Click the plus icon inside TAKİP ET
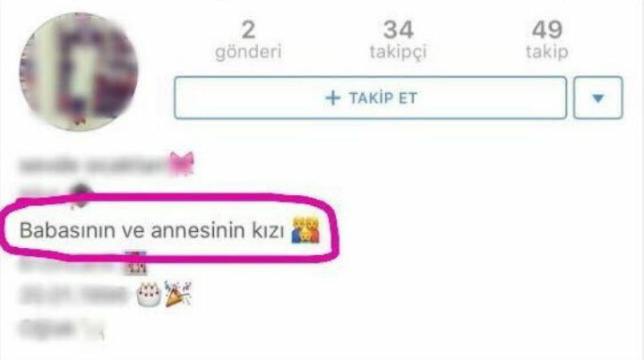Screen dimensions: 644x360 [x=332, y=99]
